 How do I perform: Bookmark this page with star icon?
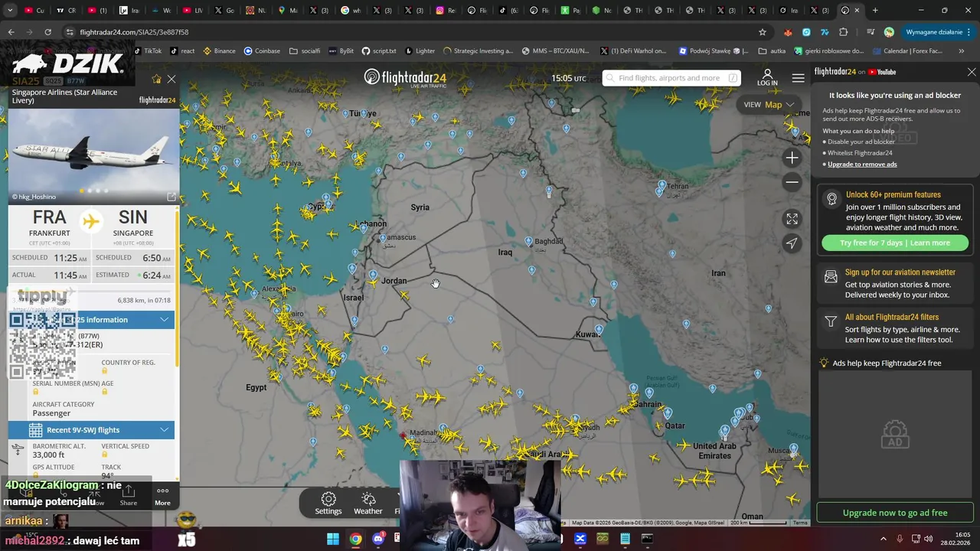[763, 32]
